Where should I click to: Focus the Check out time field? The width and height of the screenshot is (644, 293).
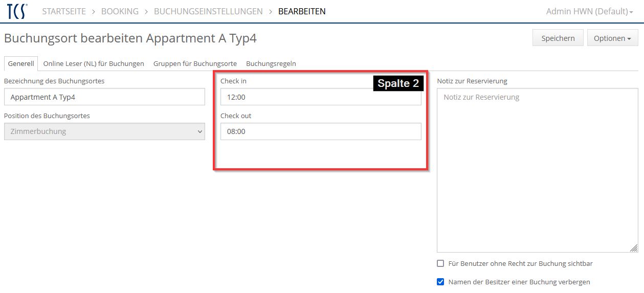click(x=321, y=131)
